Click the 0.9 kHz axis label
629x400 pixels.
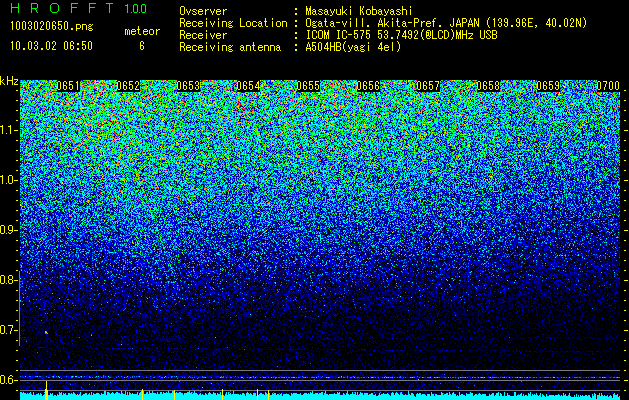pos(8,230)
